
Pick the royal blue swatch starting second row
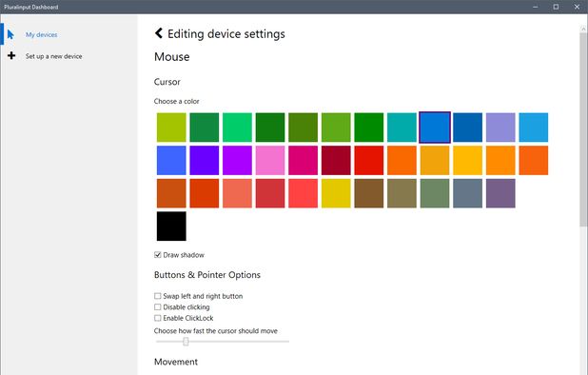[171, 161]
